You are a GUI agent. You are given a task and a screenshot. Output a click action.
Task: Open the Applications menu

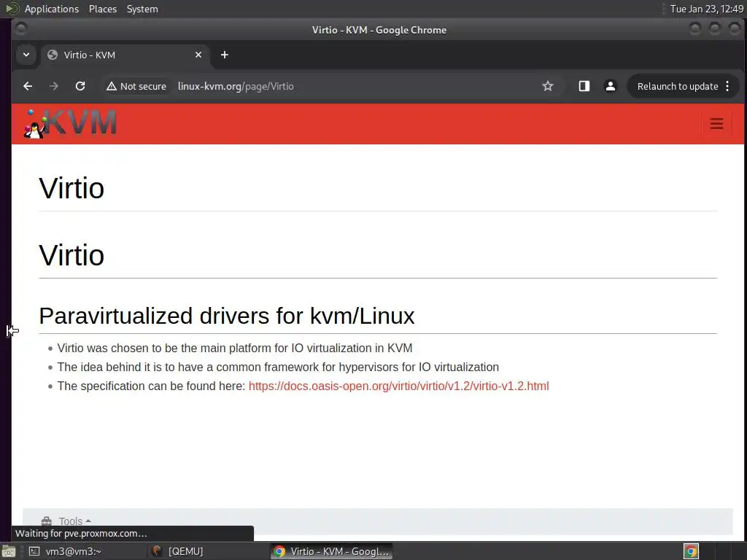pos(52,9)
